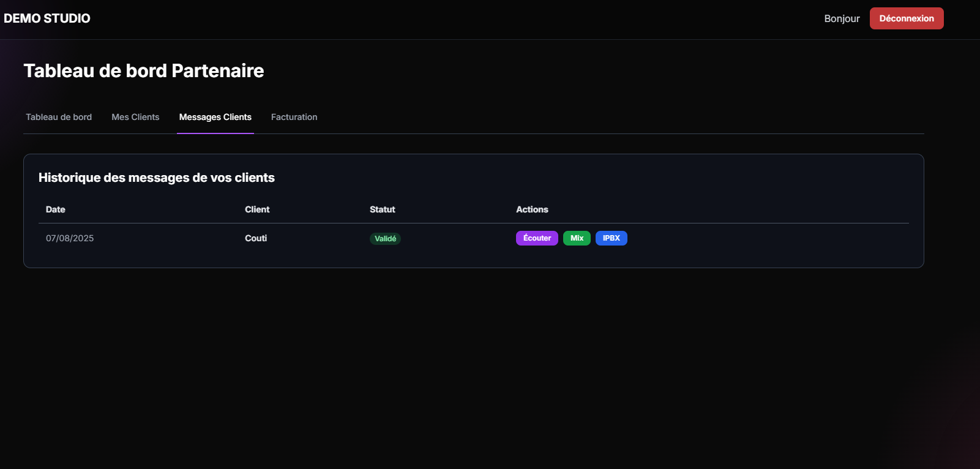
Task: Click the Statut column header
Action: (x=382, y=209)
